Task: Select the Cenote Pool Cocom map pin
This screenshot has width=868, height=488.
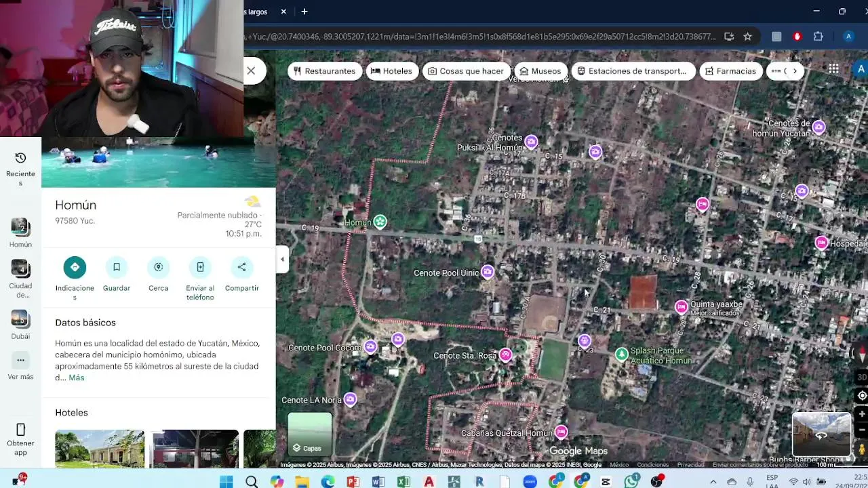Action: point(370,347)
